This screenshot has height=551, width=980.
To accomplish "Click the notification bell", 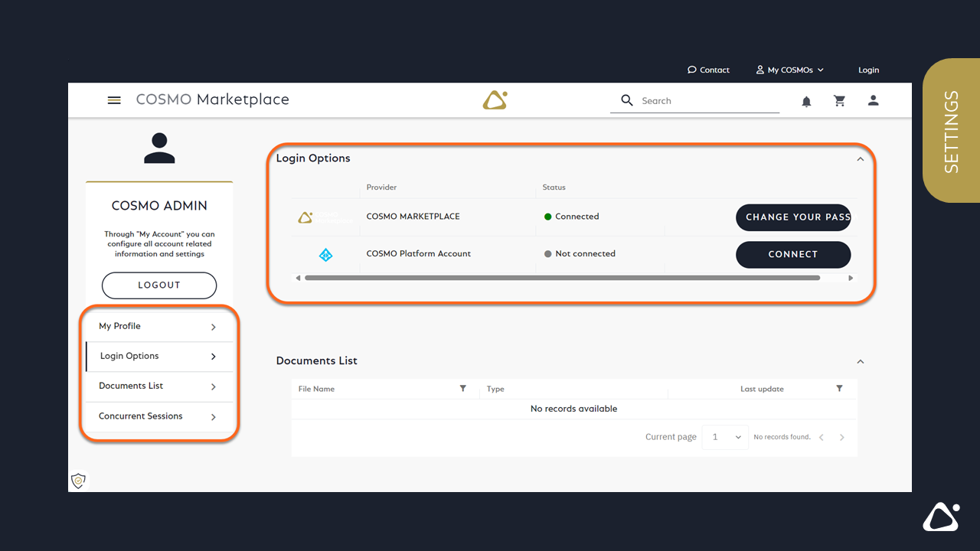I will 806,100.
